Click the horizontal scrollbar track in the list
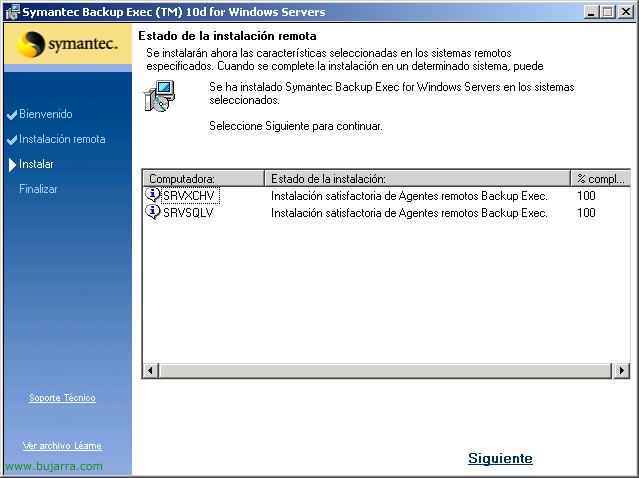This screenshot has width=639, height=478. (386, 370)
